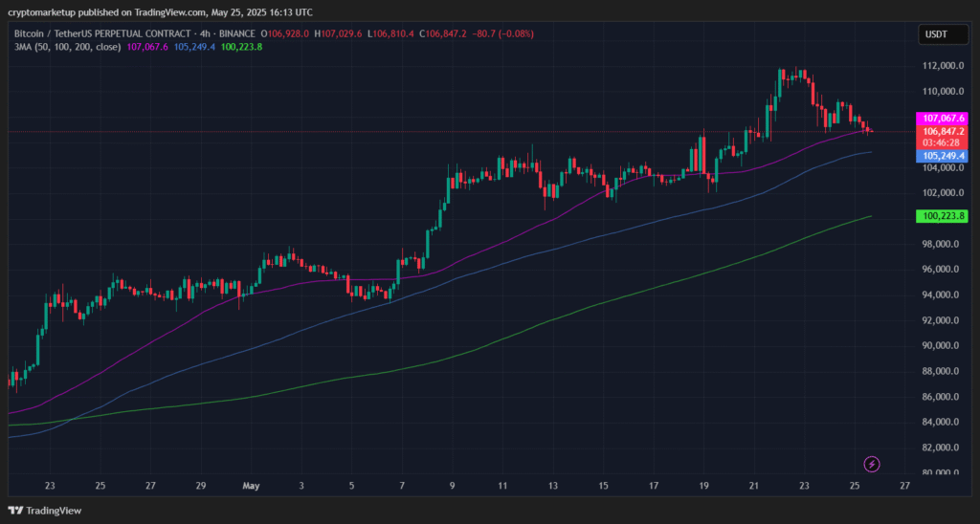Click the C106,847.2 close value
Image resolution: width=980 pixels, height=524 pixels.
(443, 33)
